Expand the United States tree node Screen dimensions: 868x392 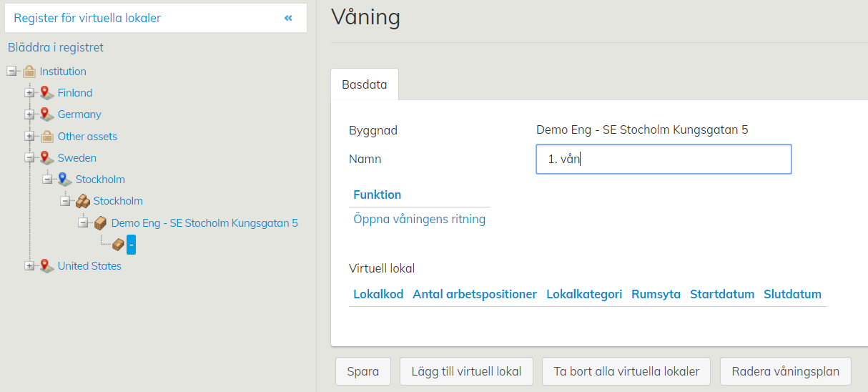29,266
